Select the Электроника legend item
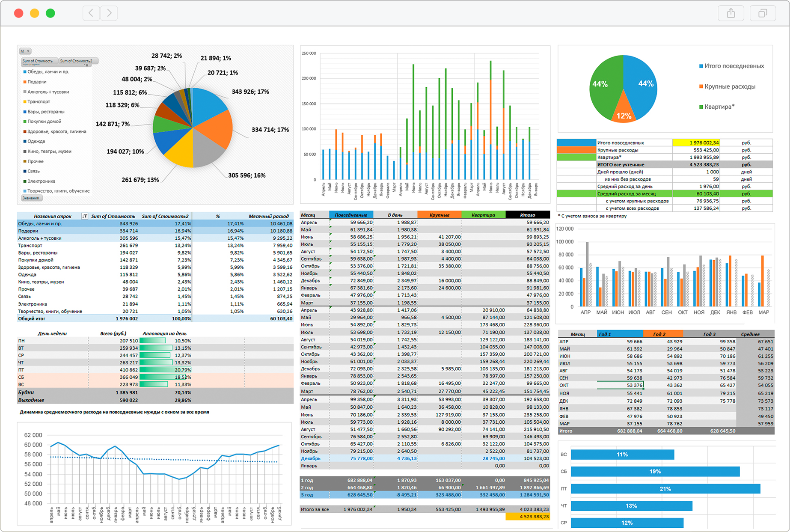The image size is (790, 532). point(41,181)
